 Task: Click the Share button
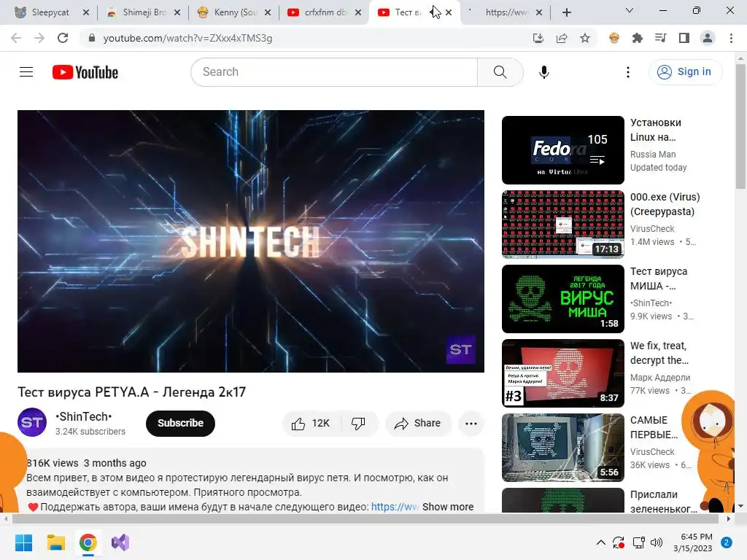click(x=418, y=424)
